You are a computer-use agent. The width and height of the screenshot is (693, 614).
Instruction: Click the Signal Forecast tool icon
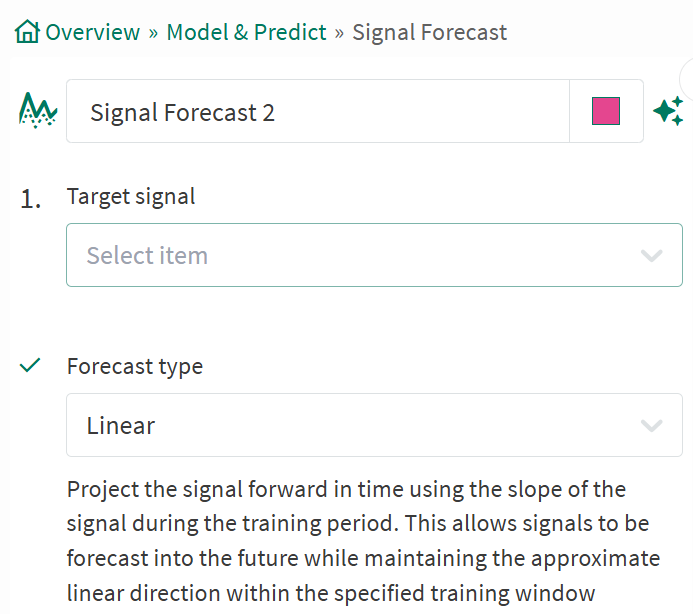click(38, 110)
